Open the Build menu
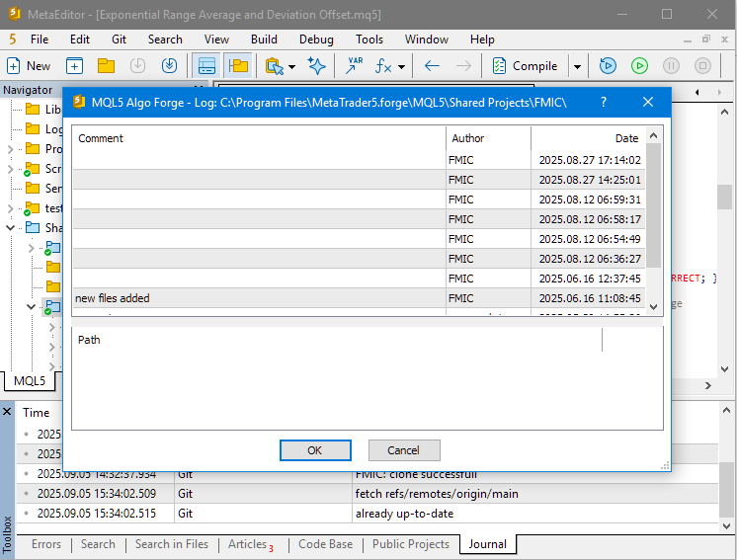The height and width of the screenshot is (560, 737). (x=264, y=40)
